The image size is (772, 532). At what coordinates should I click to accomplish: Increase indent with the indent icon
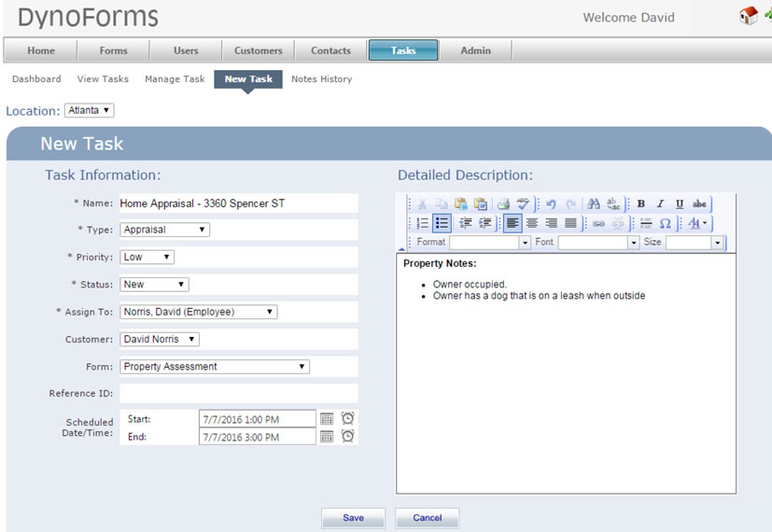tap(485, 223)
